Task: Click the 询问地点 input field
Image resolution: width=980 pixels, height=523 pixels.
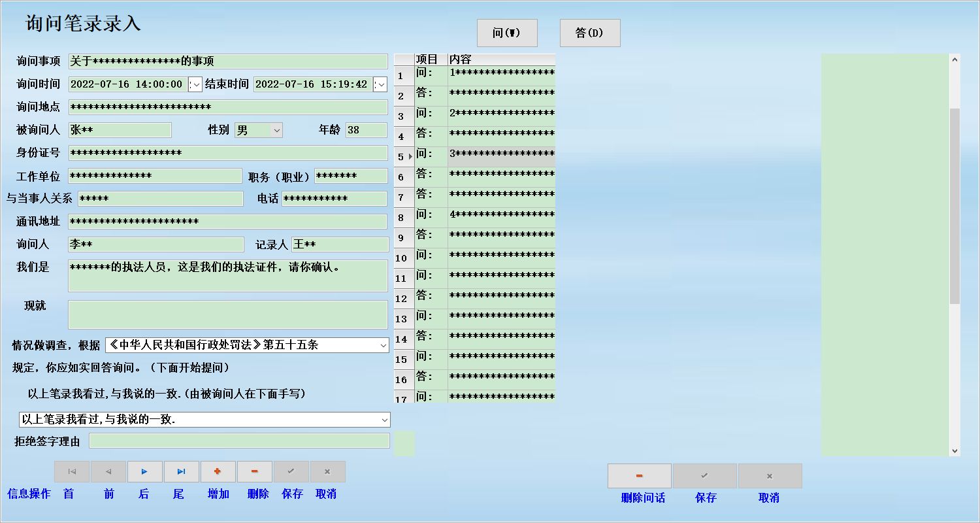Action: (228, 107)
